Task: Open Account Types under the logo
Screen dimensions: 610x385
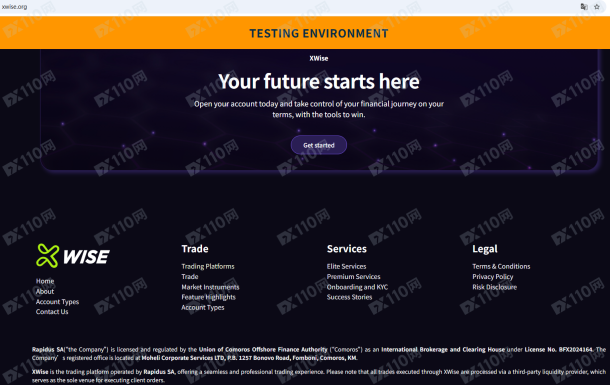Action: pos(57,301)
